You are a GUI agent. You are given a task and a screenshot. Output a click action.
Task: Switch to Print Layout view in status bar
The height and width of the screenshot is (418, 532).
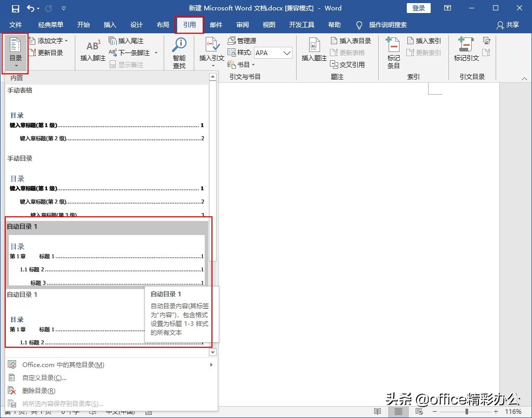point(398,412)
